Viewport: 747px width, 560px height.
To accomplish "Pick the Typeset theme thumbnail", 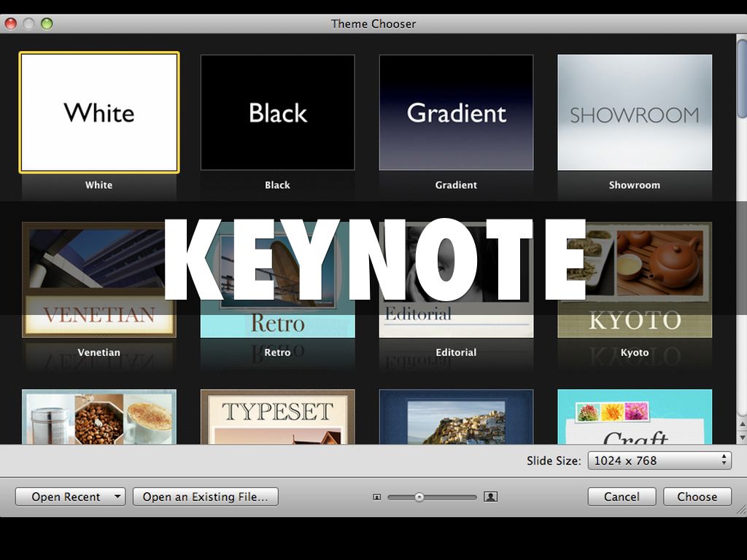I will point(277,417).
